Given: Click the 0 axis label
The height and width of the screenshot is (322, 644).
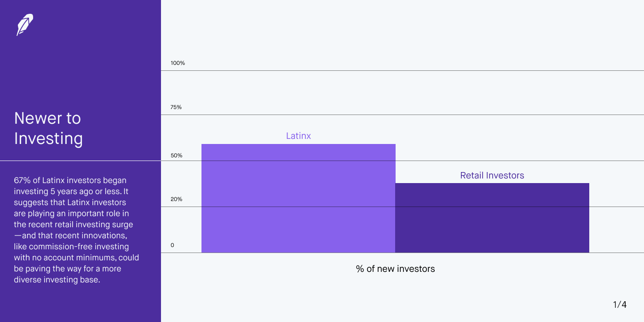Looking at the screenshot, I should coord(172,245).
